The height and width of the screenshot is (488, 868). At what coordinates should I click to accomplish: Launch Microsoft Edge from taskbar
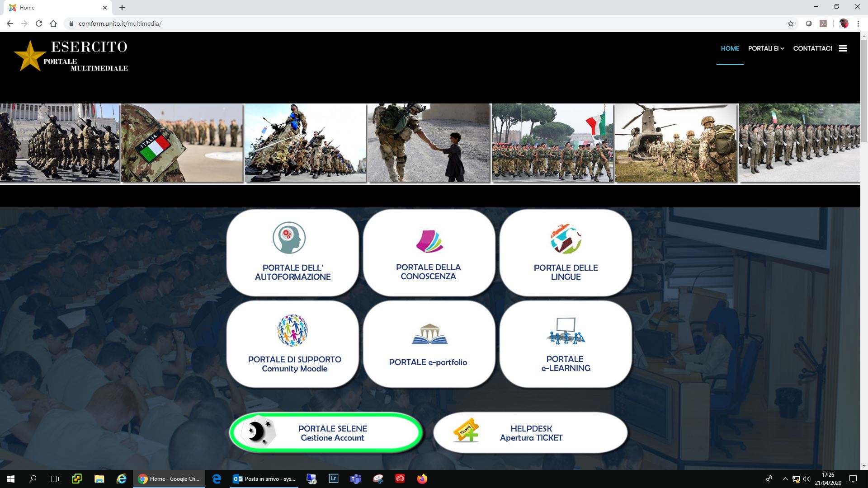pos(217,479)
